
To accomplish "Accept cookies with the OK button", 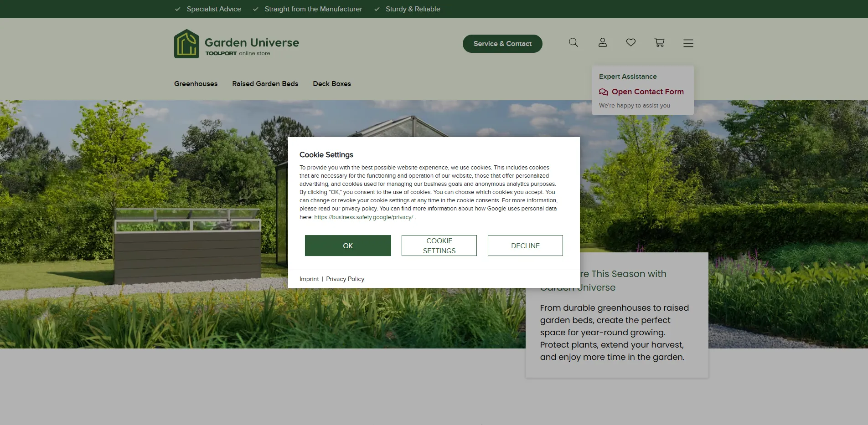I will point(347,246).
